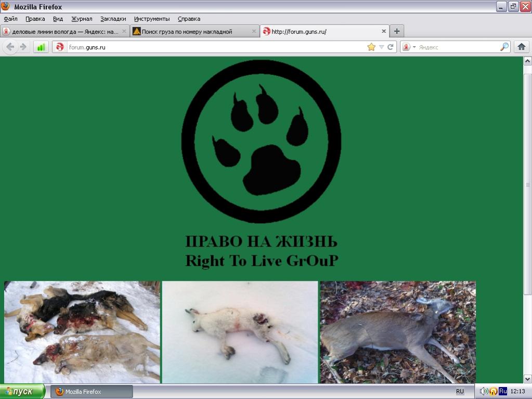This screenshot has width=532, height=399.
Task: Click the volume speaker tray icon
Action: tap(484, 391)
